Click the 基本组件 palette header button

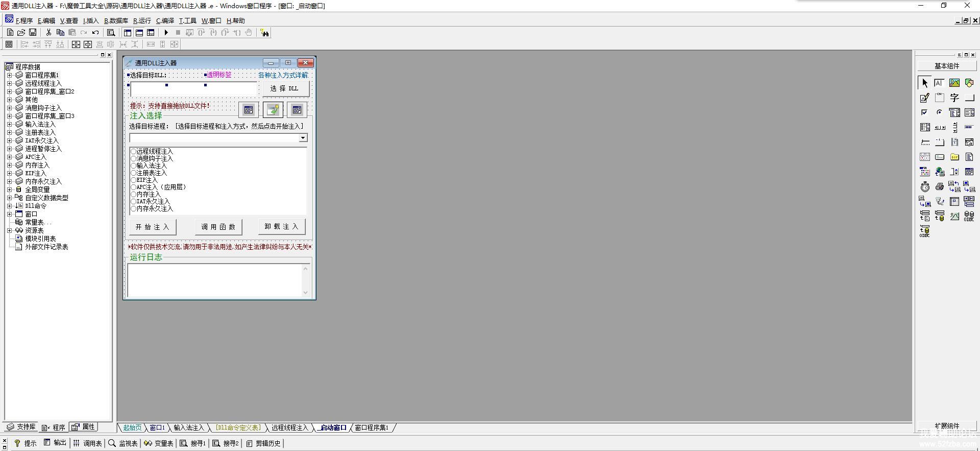click(x=947, y=66)
